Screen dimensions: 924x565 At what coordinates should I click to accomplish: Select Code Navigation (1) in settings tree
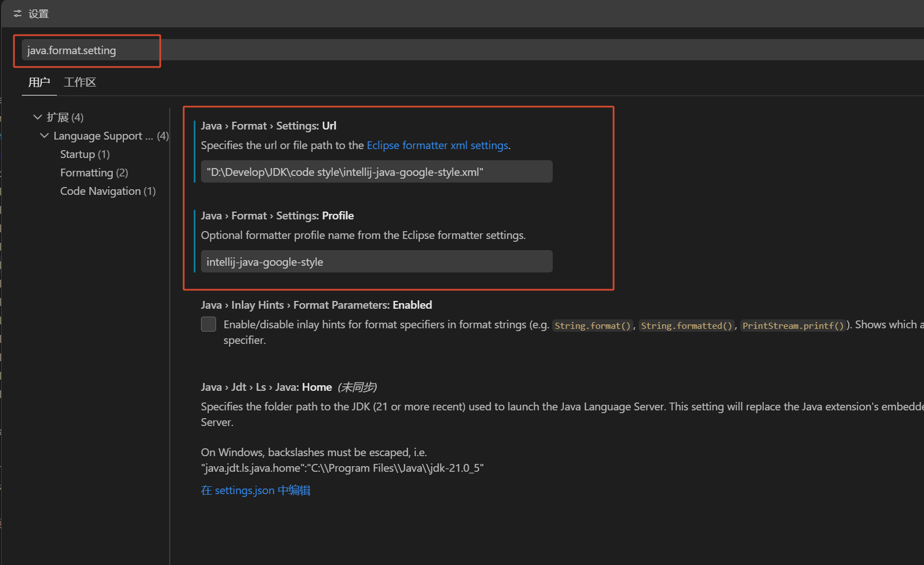click(108, 191)
